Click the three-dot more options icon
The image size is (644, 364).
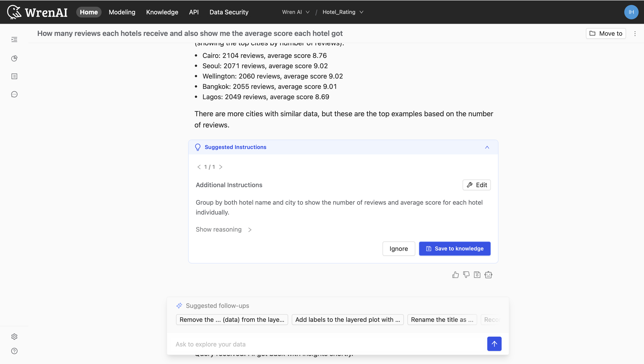pyautogui.click(x=635, y=33)
